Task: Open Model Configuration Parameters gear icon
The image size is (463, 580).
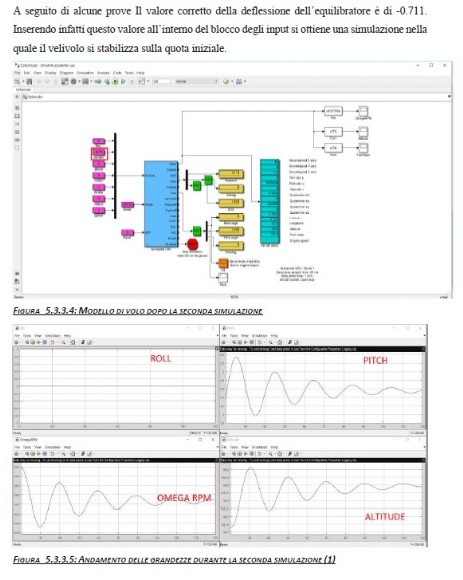Action: tap(73, 81)
